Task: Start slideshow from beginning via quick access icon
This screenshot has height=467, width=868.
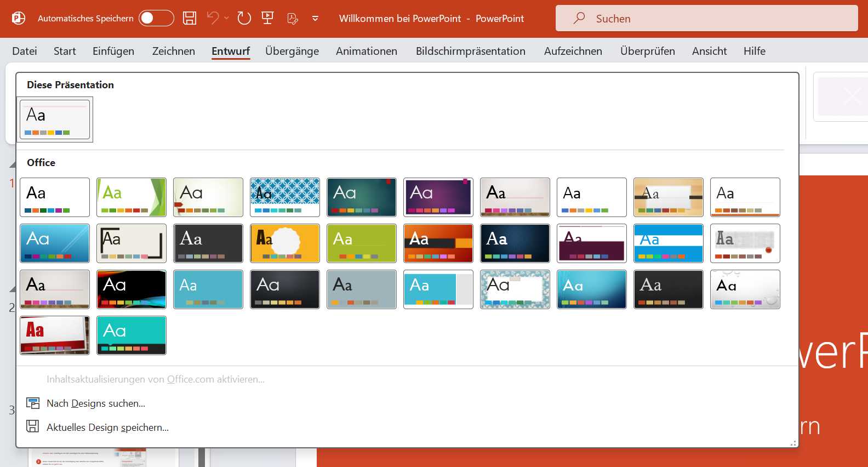Action: 268,18
